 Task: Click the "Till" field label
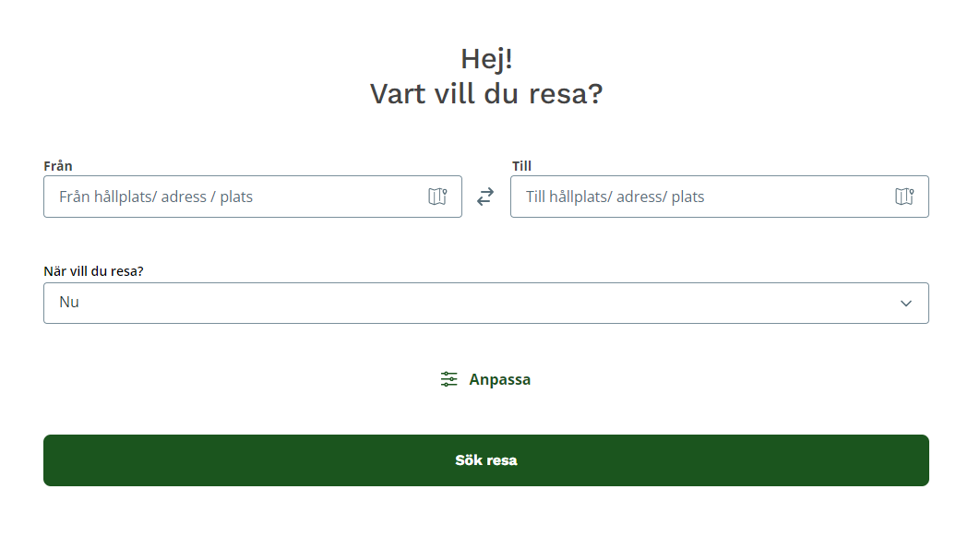point(521,166)
